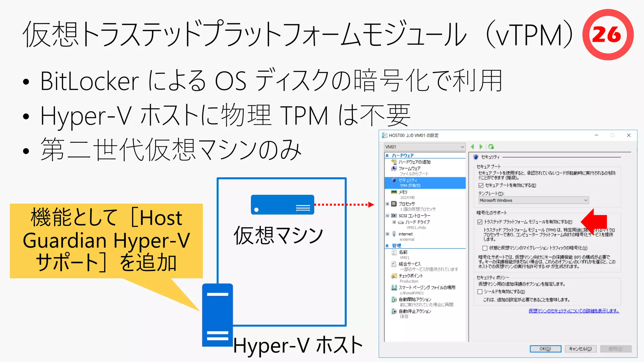Click the 名前 tree row label
The width and height of the screenshot is (644, 362).
(x=403, y=252)
